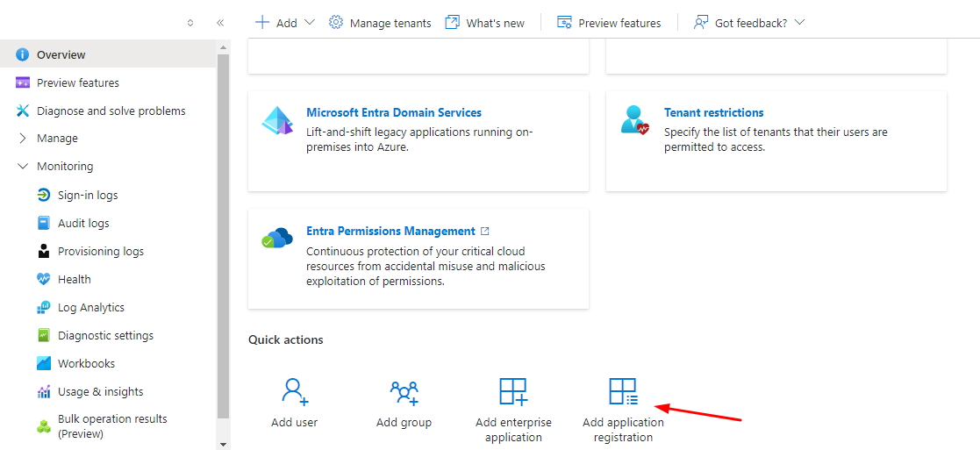Click the Diagnose and solve problems wrench icon
Screen dimensions: 980x450
click(23, 111)
